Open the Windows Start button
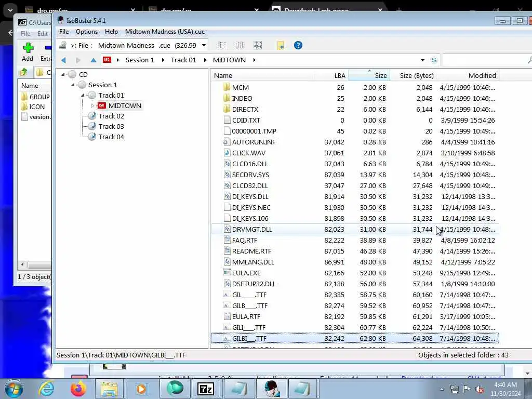 tap(14, 389)
